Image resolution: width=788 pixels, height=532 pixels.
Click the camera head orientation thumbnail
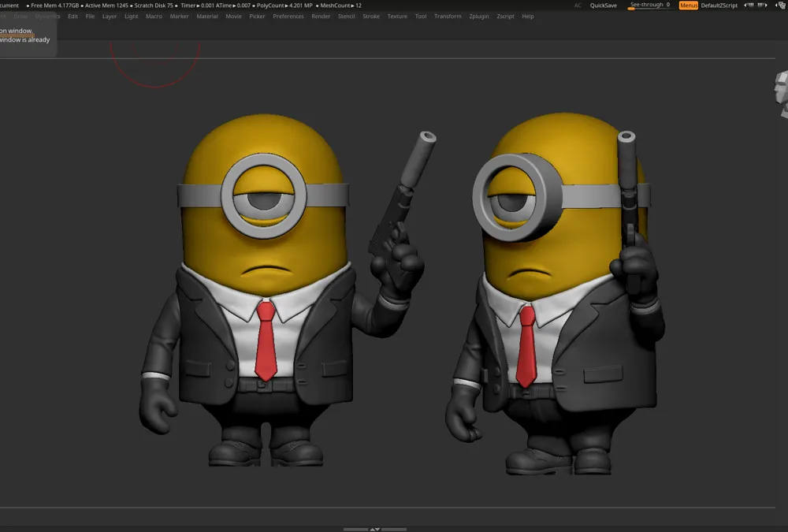coord(781,95)
